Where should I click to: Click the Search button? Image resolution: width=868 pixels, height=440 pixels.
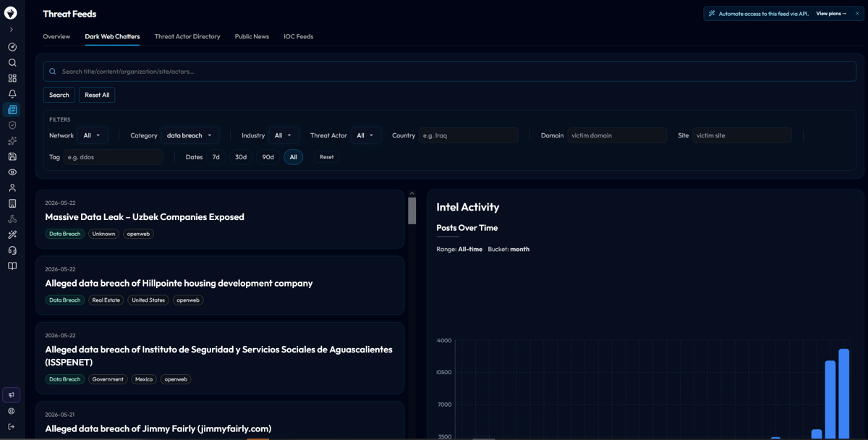59,95
